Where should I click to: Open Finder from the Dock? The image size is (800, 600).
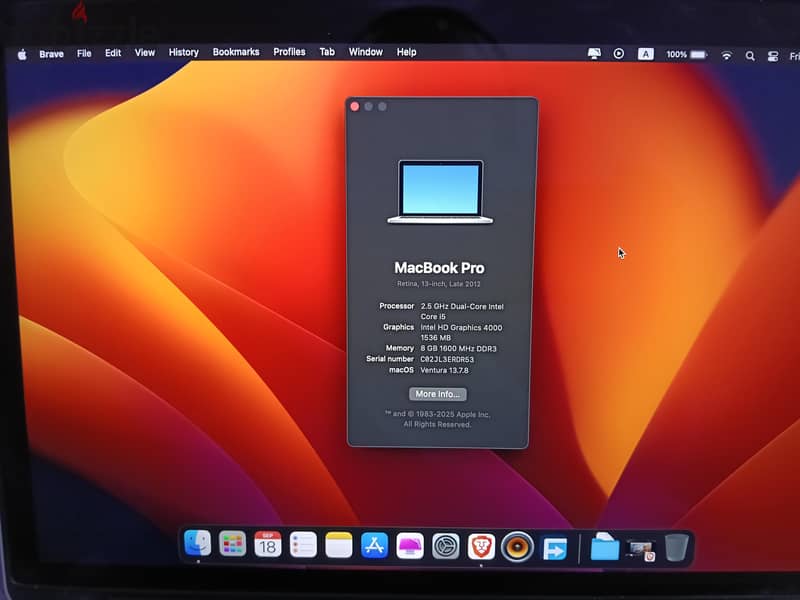click(x=197, y=543)
